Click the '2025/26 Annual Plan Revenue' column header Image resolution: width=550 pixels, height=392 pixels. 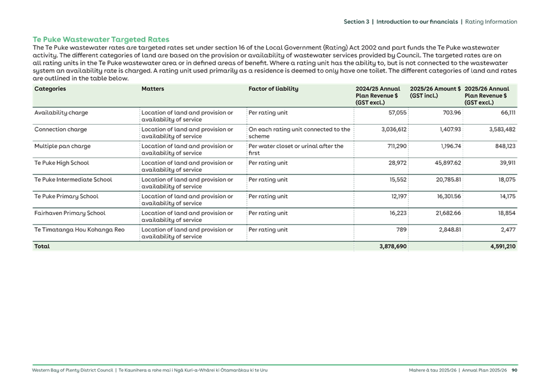(487, 96)
